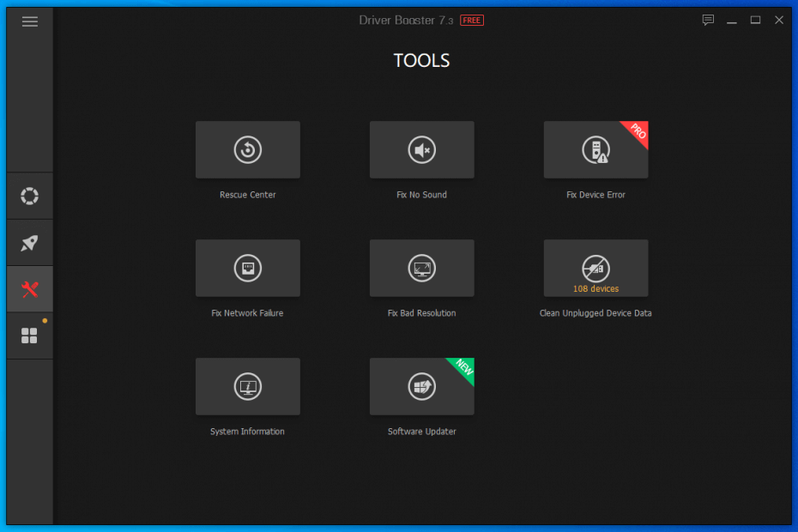Open the feedback message icon in title bar
The image size is (798, 532).
click(x=708, y=20)
